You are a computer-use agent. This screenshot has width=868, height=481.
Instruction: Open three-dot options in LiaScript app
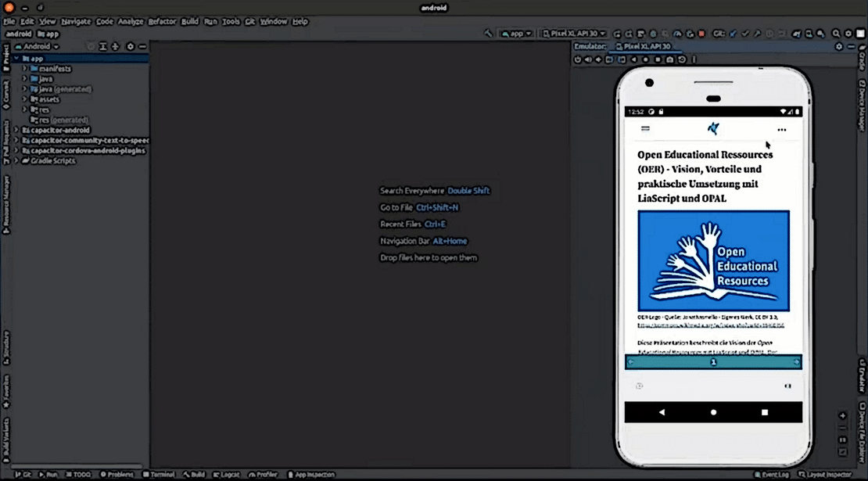click(781, 130)
